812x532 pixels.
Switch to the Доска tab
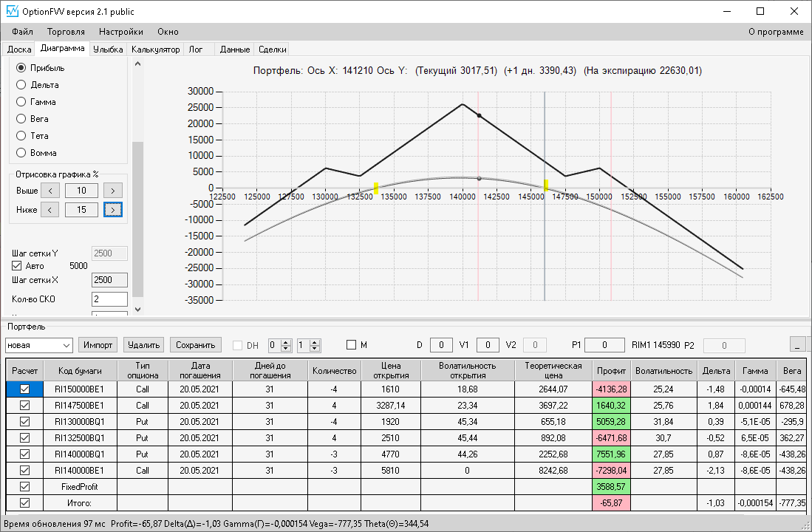point(19,50)
